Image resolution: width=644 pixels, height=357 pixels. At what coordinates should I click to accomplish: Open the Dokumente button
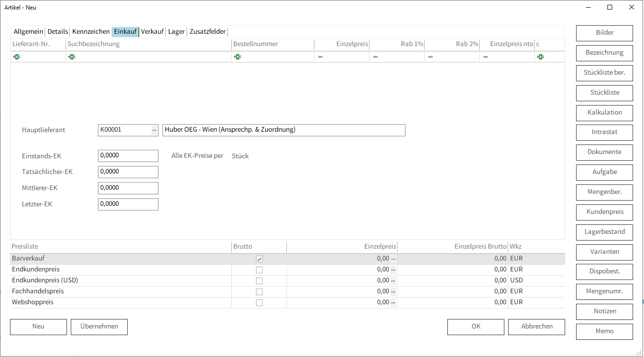coord(605,152)
